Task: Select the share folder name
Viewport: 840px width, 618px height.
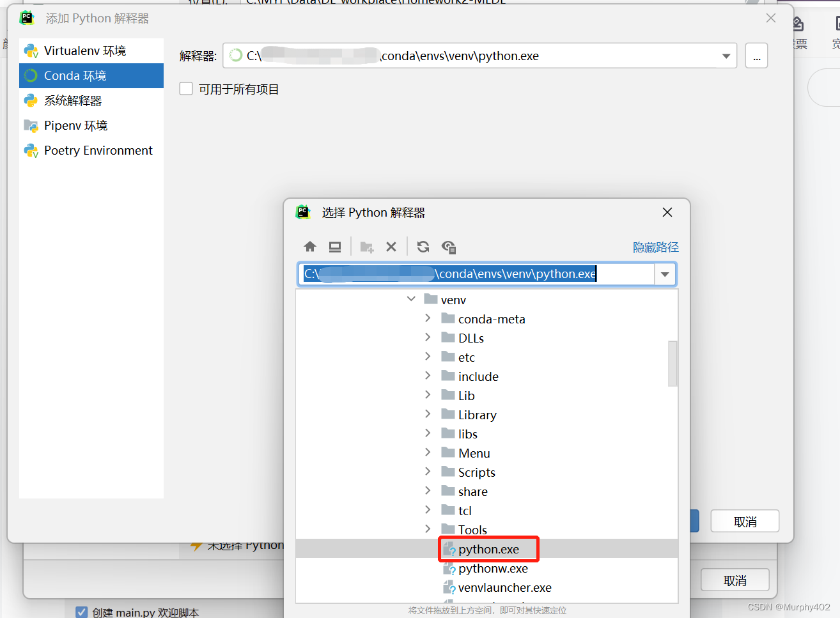Action: click(473, 491)
